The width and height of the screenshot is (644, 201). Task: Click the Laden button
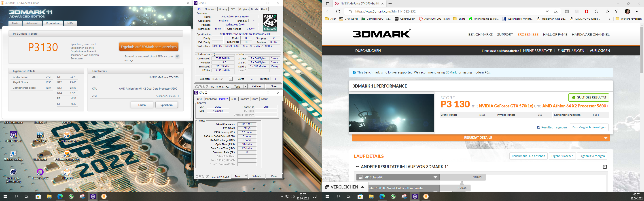142,105
